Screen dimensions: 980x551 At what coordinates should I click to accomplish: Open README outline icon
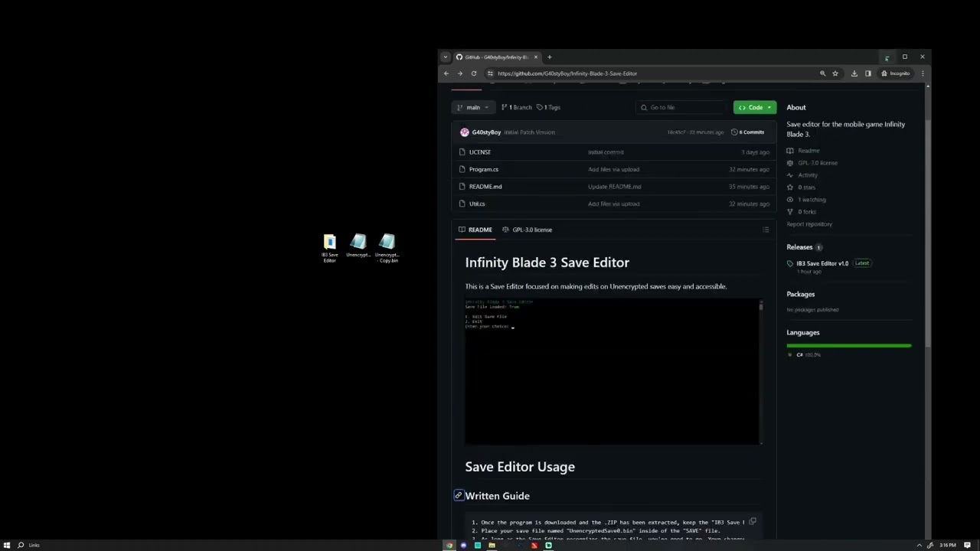pos(766,230)
